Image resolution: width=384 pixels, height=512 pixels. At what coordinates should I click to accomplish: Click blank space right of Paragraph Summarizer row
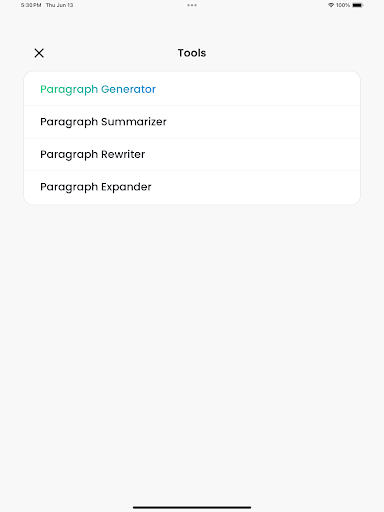tap(263, 122)
